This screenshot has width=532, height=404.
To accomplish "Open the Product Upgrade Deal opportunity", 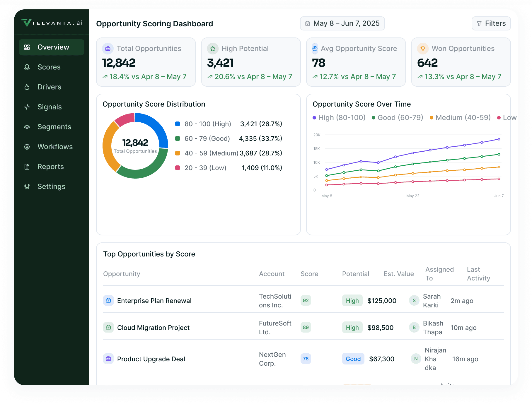I will (x=151, y=359).
